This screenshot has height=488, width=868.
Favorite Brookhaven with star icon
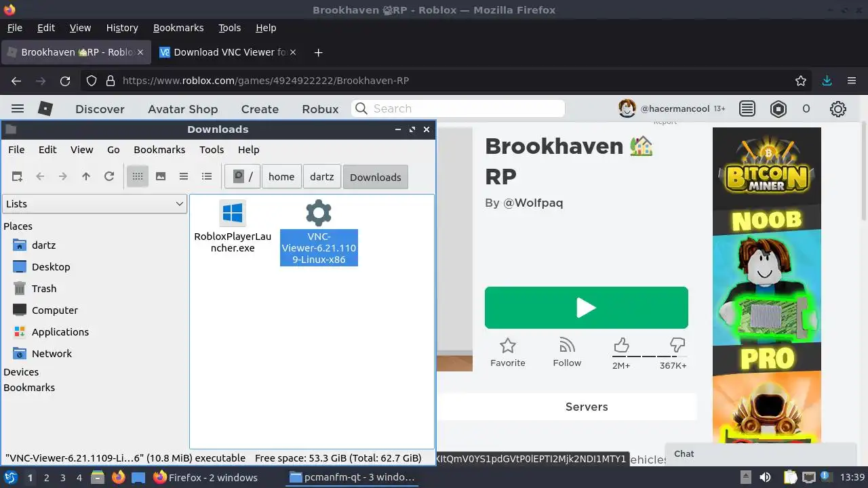coord(508,352)
